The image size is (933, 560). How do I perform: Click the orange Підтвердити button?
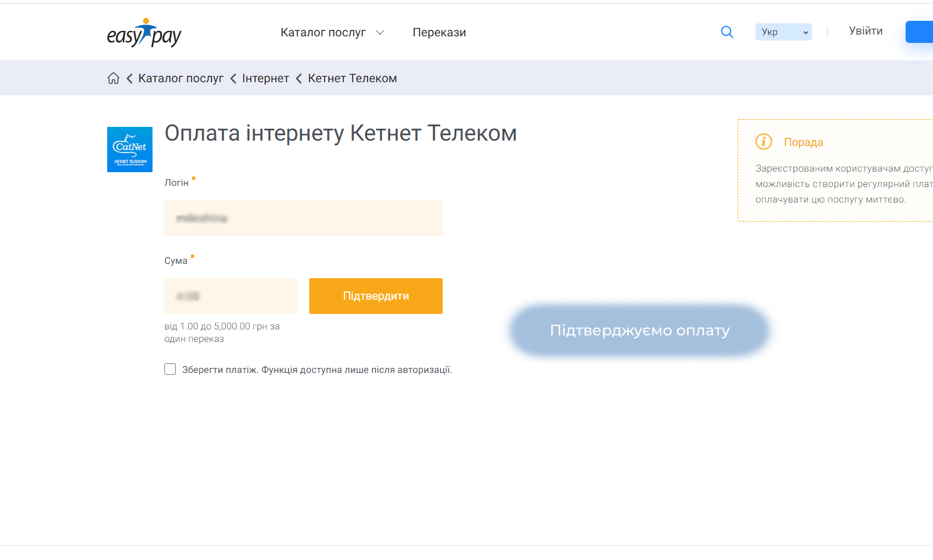[376, 296]
